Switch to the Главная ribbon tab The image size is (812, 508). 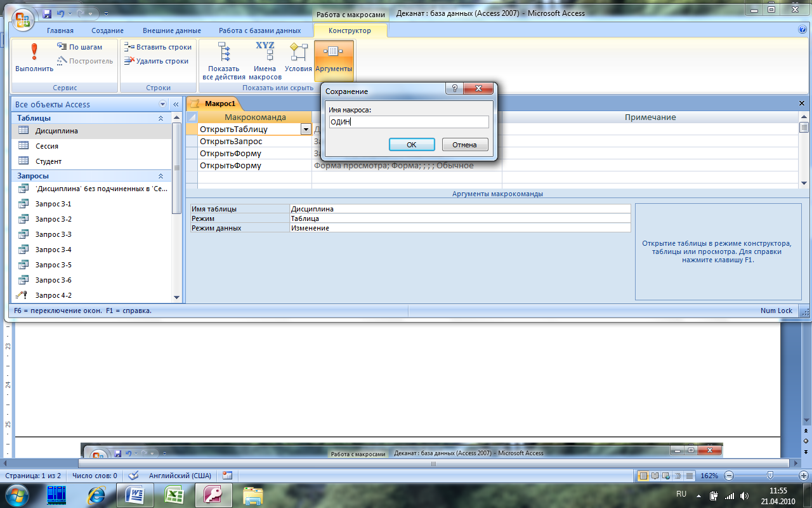tap(60, 30)
